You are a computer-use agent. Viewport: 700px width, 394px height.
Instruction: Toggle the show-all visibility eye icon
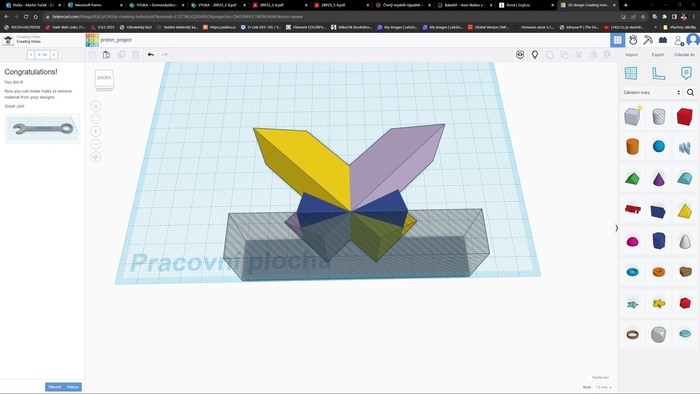520,54
